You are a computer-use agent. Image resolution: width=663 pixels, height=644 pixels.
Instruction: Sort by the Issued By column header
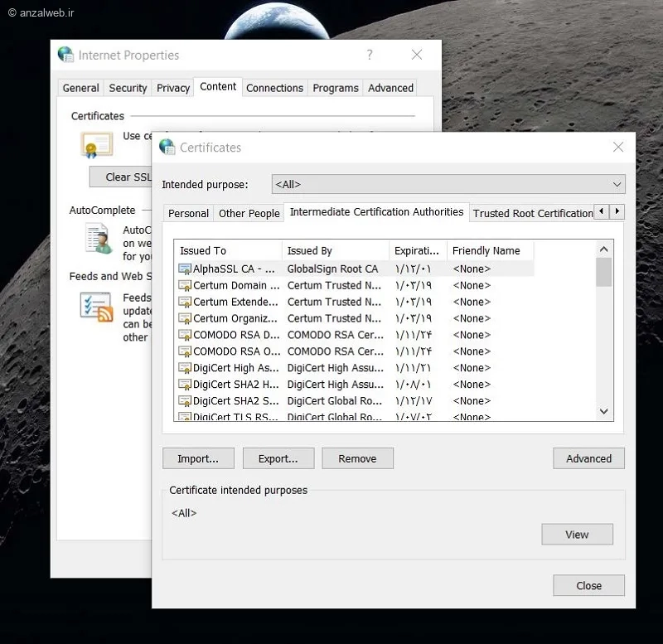click(x=336, y=251)
